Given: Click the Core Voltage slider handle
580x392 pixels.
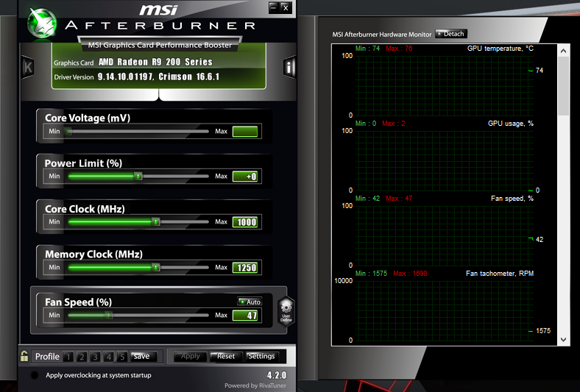Looking at the screenshot, I should click(68, 131).
